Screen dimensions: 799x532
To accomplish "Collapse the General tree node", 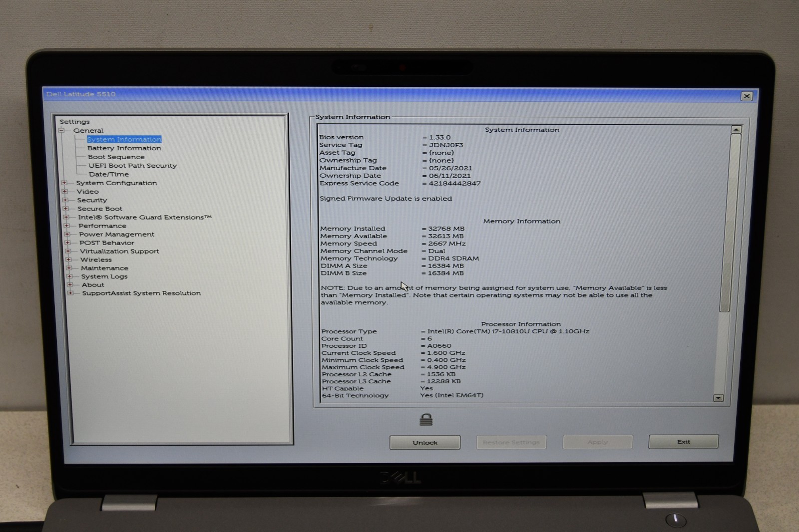I will point(61,131).
